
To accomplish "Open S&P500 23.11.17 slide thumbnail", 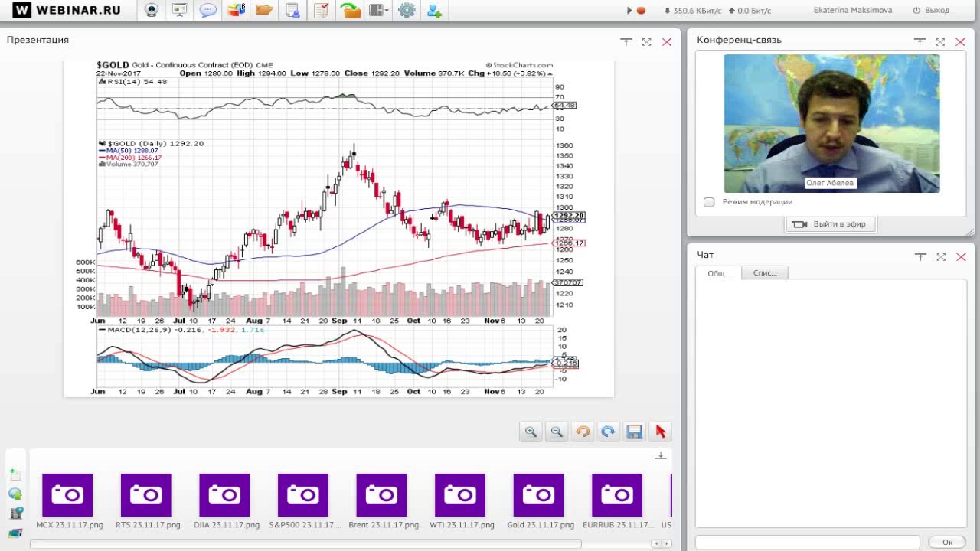I will 303,495.
